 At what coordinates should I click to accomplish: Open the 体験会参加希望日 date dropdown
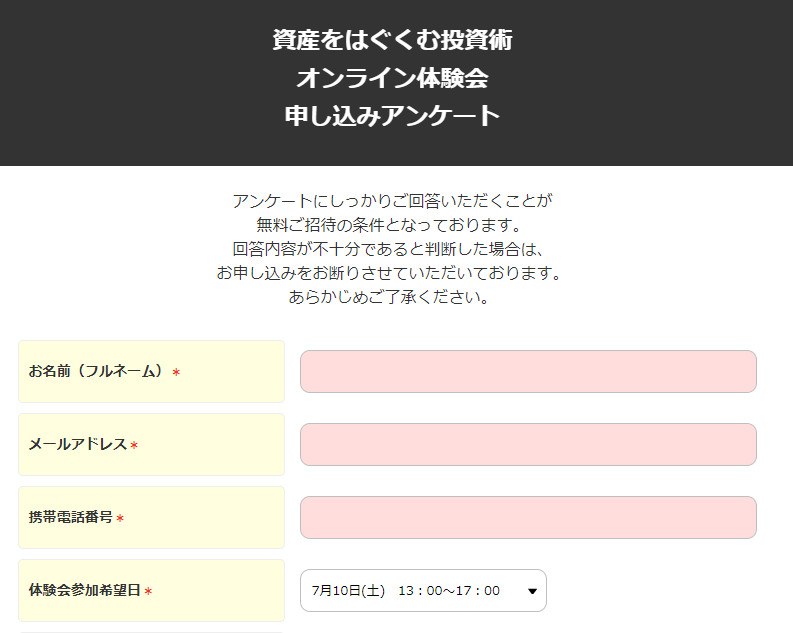(423, 591)
